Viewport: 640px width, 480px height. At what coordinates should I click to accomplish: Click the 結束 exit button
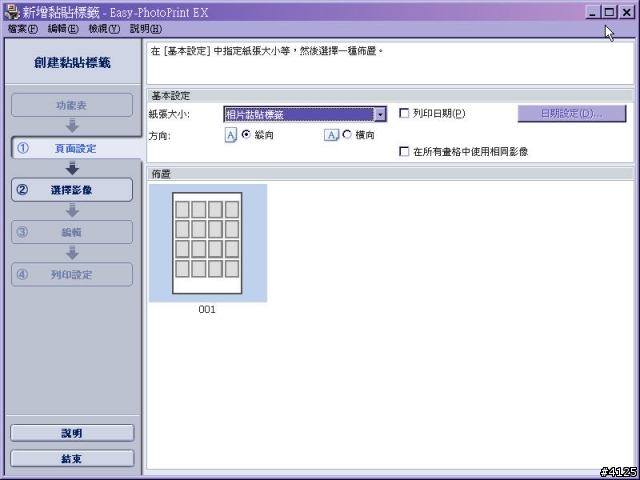pos(72,458)
